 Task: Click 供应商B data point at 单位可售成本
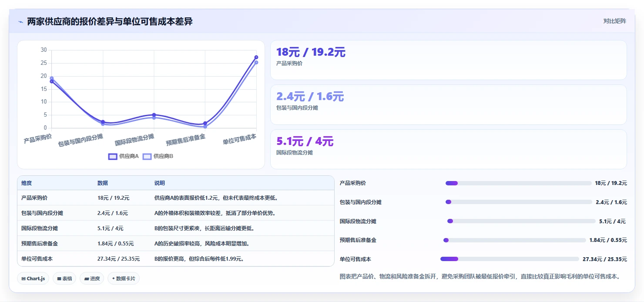click(256, 62)
